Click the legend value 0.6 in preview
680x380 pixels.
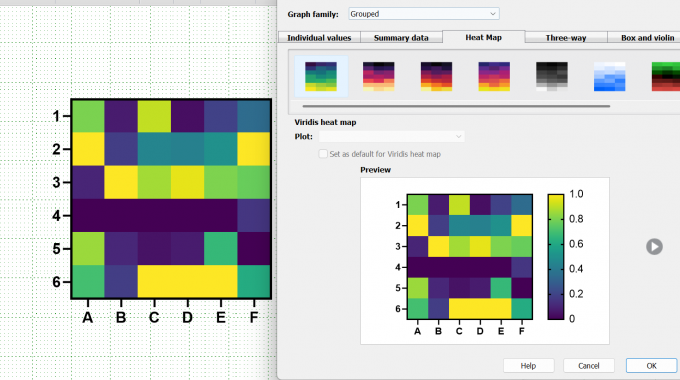(576, 244)
